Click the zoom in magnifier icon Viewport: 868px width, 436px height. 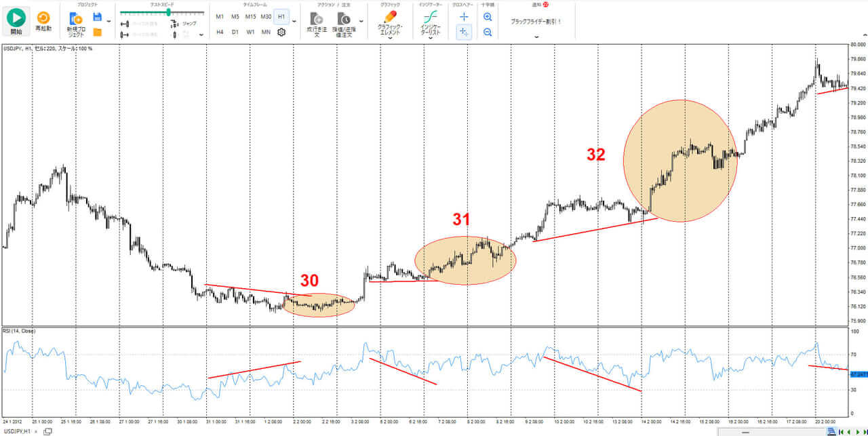488,17
